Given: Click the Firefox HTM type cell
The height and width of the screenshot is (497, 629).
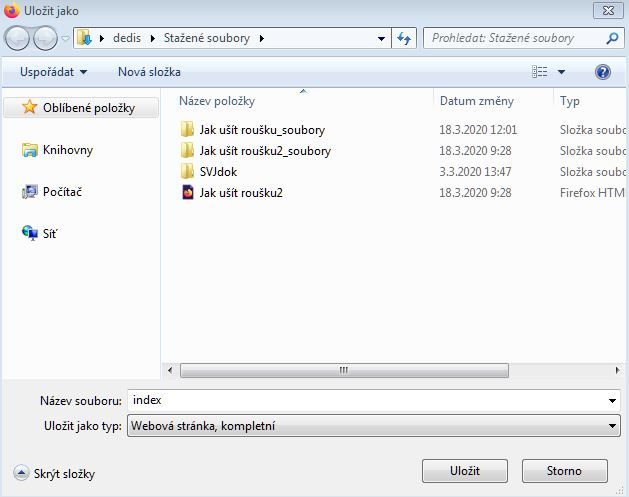Looking at the screenshot, I should coord(592,193).
